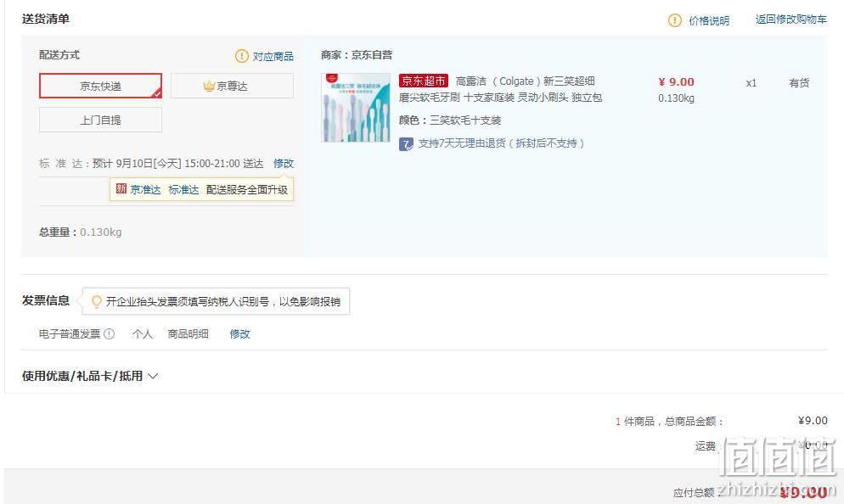Click the 个人 invoice title text
The height and width of the screenshot is (504, 844).
click(x=142, y=334)
